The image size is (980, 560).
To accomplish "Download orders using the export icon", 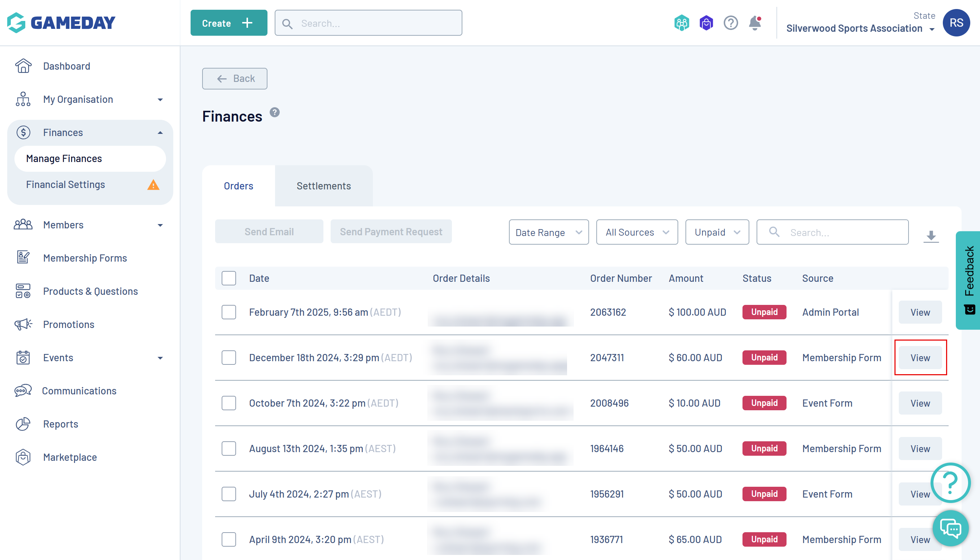I will click(x=931, y=235).
